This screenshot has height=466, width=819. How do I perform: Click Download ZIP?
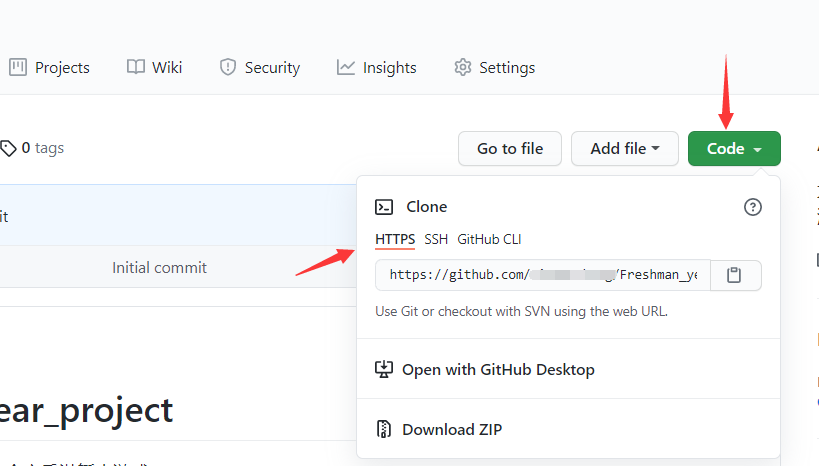452,429
